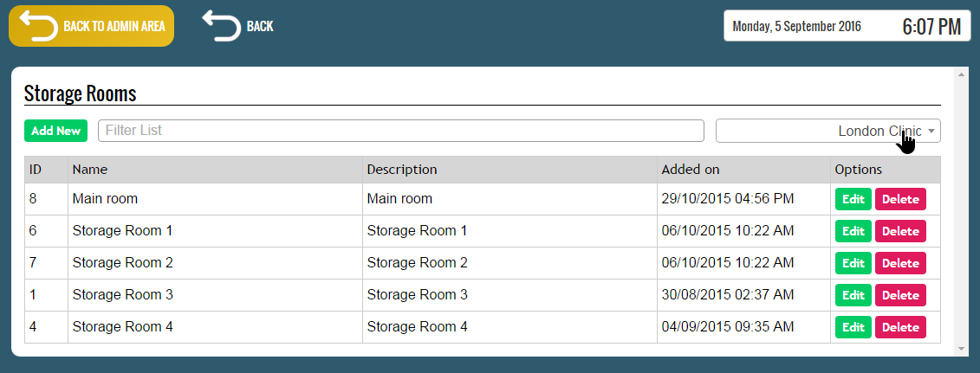Delete Storage Room 3
Screen dimensions: 980x373
pos(900,295)
